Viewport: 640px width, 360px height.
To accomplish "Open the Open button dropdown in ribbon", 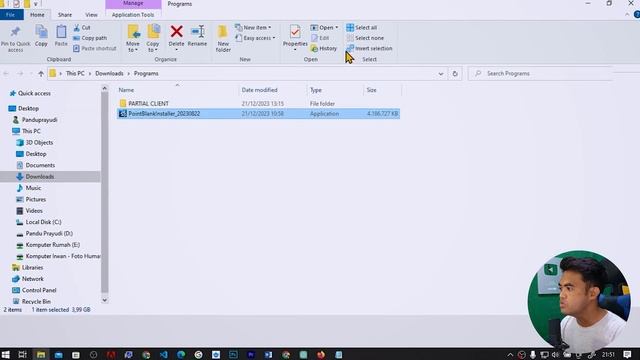I will 324,27.
